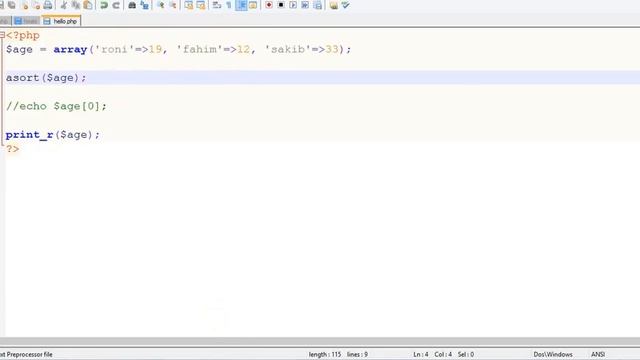Click the 'ANSI' encoding indicator
This screenshot has width=640, height=360.
598,354
